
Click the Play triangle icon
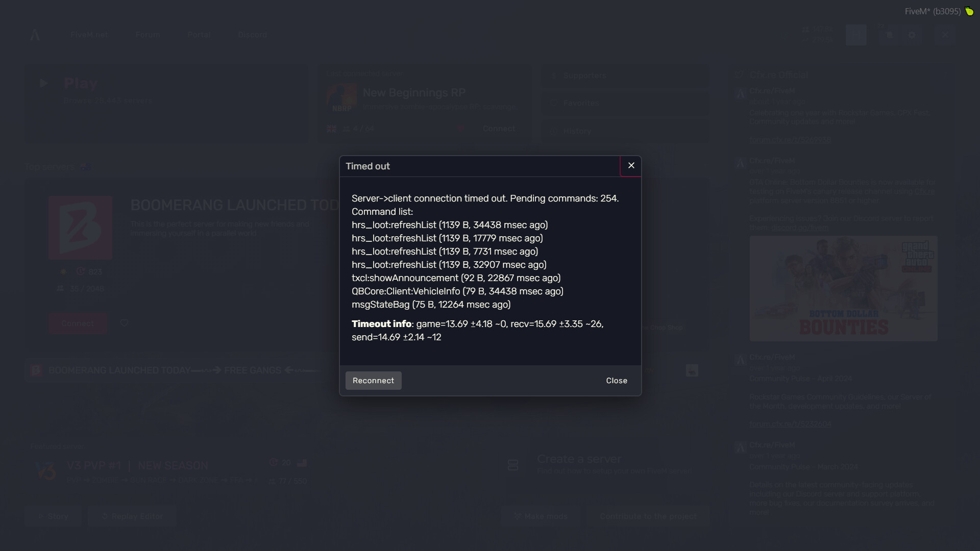[x=44, y=83]
